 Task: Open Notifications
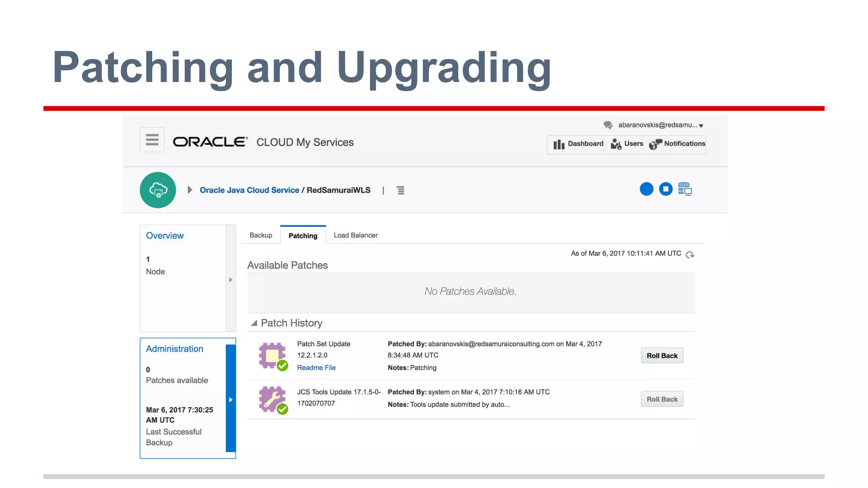tap(677, 144)
